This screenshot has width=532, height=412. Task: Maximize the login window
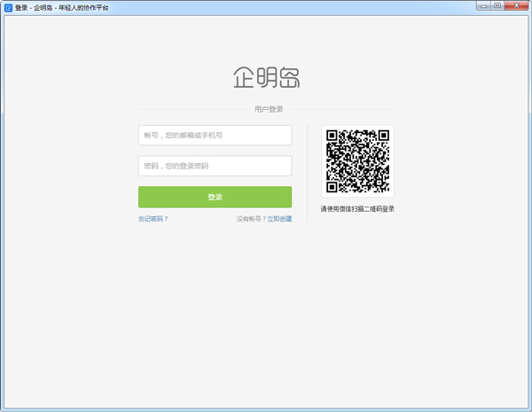point(497,5)
